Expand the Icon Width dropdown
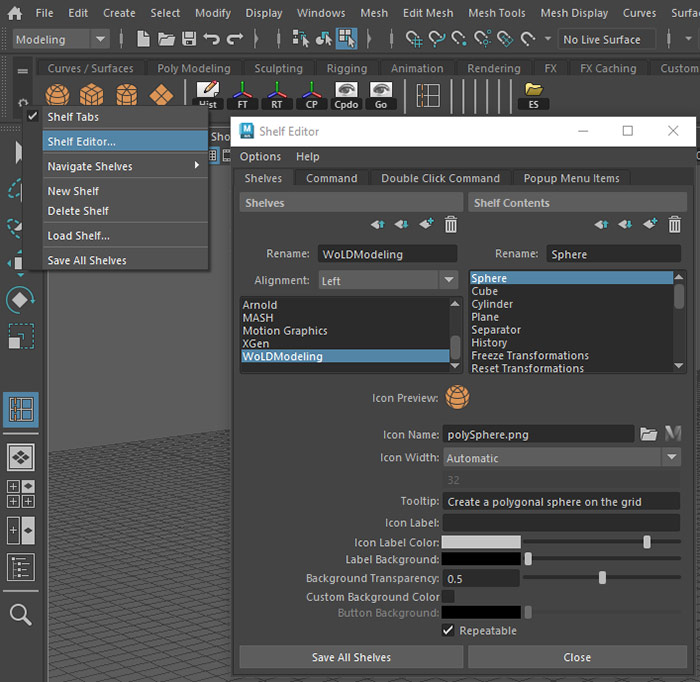The width and height of the screenshot is (700, 682). click(561, 458)
